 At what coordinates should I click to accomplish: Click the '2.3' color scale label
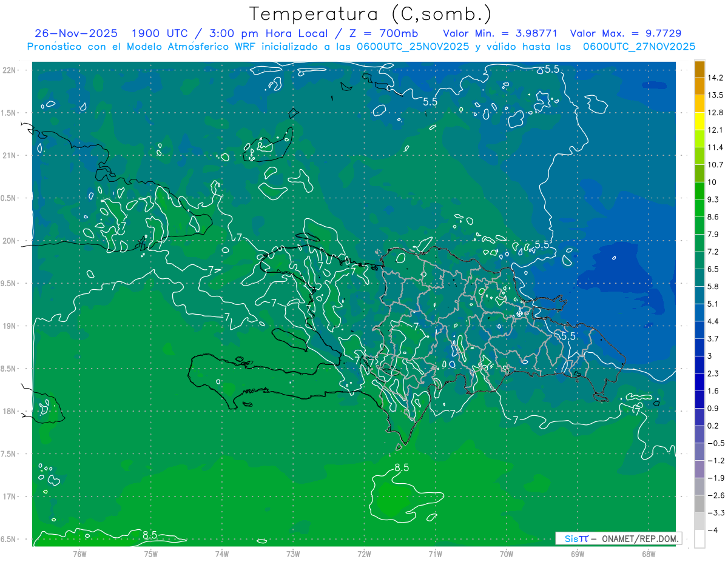pyautogui.click(x=713, y=373)
